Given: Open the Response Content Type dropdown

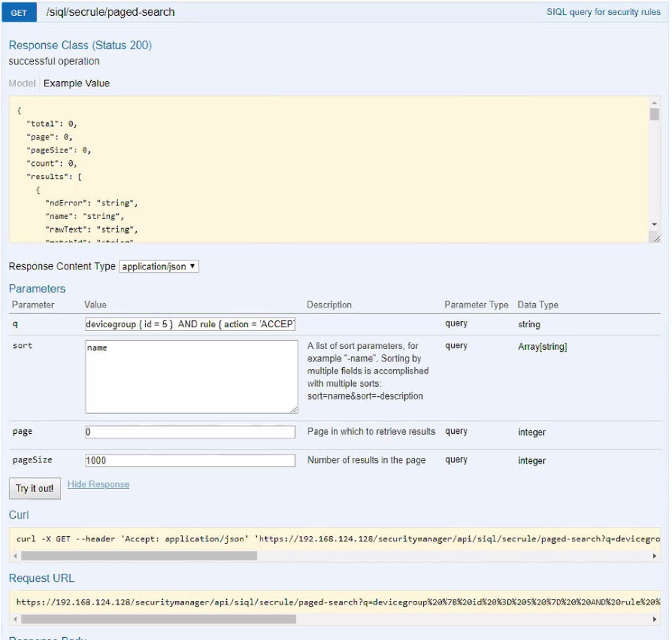Looking at the screenshot, I should coord(159,267).
